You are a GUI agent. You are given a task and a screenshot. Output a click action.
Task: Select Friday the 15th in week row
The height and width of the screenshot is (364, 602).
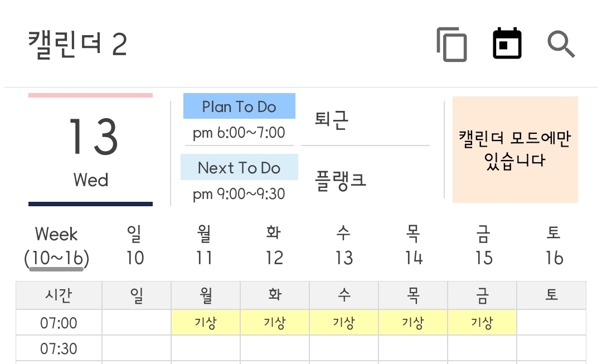pos(483,246)
